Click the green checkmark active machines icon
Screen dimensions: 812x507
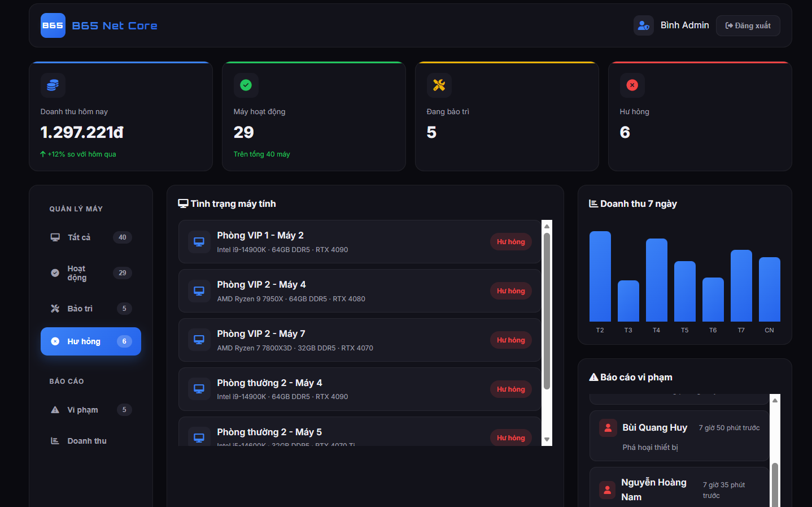point(246,85)
